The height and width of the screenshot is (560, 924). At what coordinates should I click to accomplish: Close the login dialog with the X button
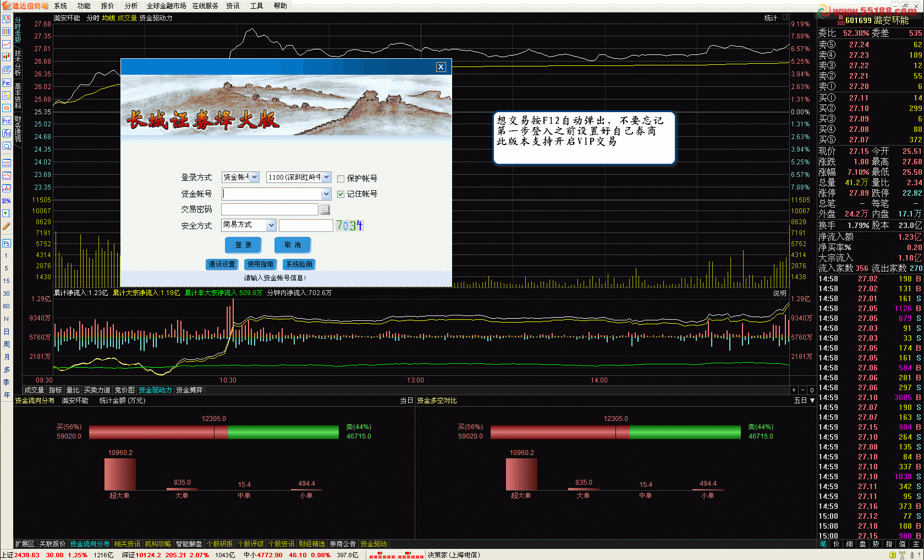coord(441,67)
